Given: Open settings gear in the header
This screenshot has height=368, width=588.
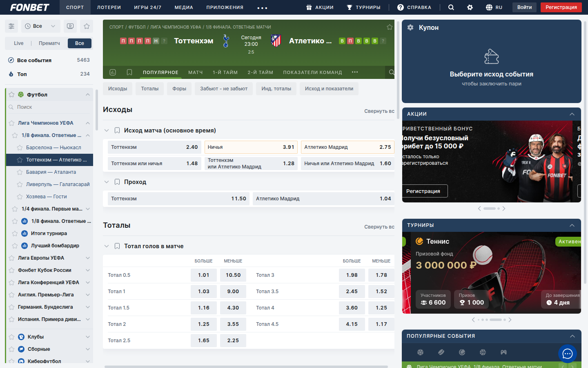Looking at the screenshot, I should pyautogui.click(x=470, y=7).
